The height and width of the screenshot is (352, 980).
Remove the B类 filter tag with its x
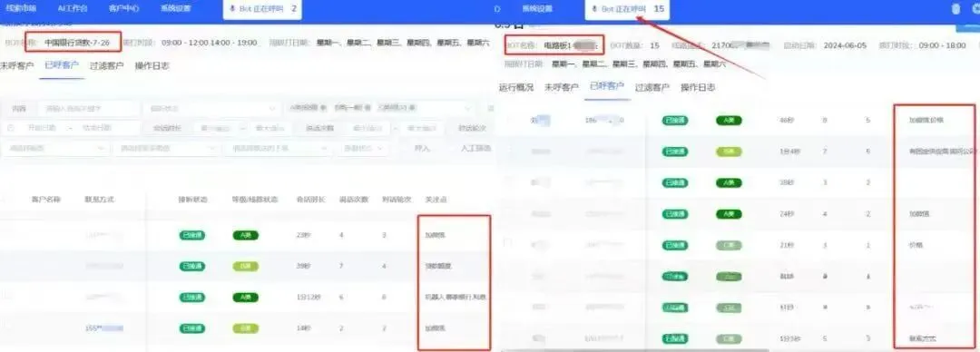tap(368, 108)
